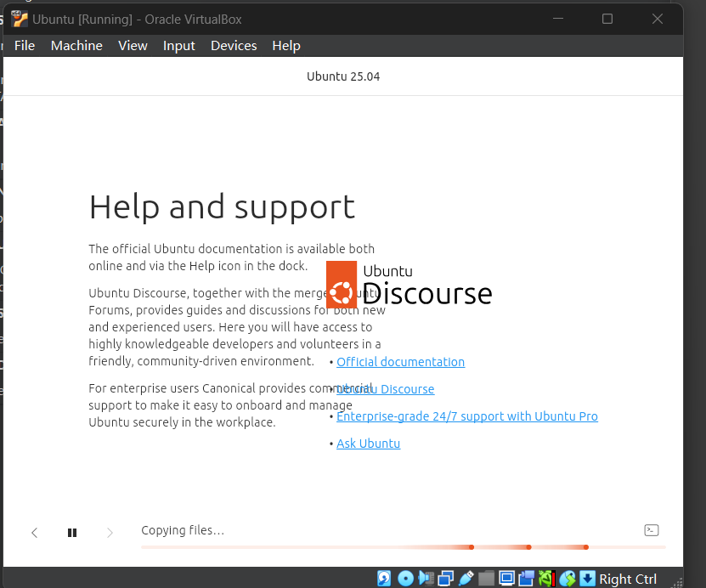Pause the installer slideshow
This screenshot has height=588, width=706.
click(72, 533)
